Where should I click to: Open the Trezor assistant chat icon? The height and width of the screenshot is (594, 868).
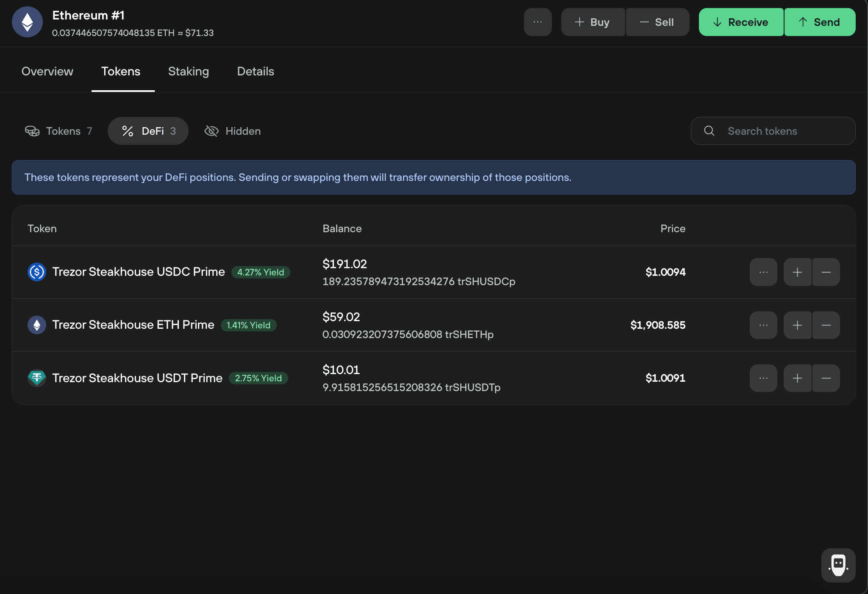pyautogui.click(x=838, y=565)
